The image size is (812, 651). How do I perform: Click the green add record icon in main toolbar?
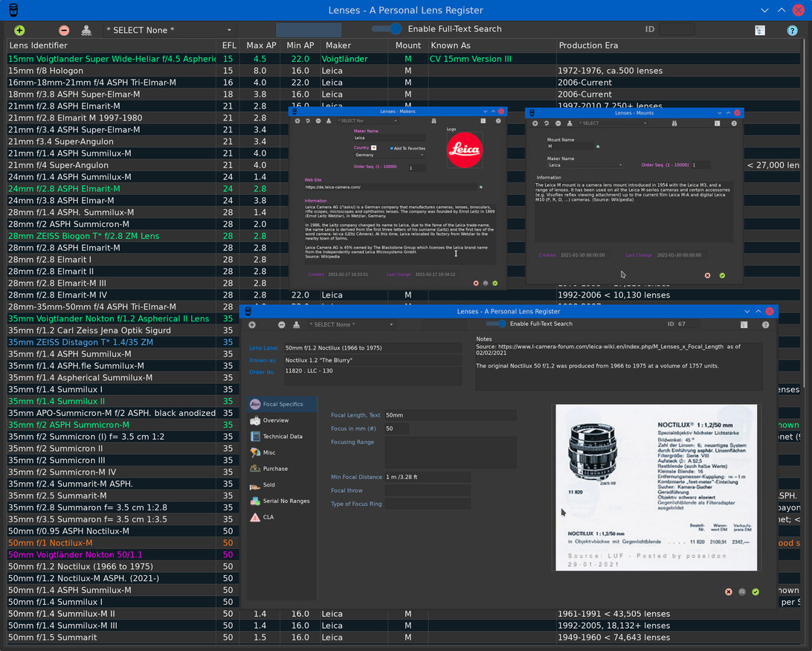tap(19, 31)
